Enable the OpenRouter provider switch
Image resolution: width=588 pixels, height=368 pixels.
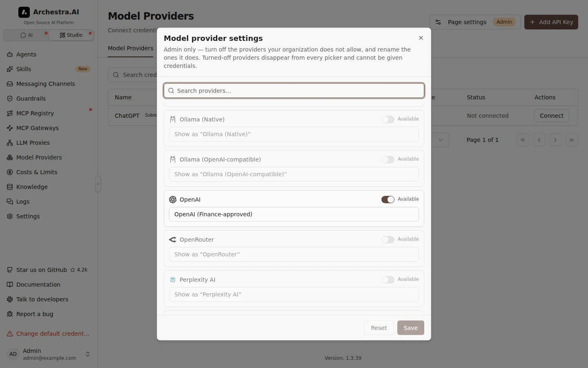pos(388,240)
